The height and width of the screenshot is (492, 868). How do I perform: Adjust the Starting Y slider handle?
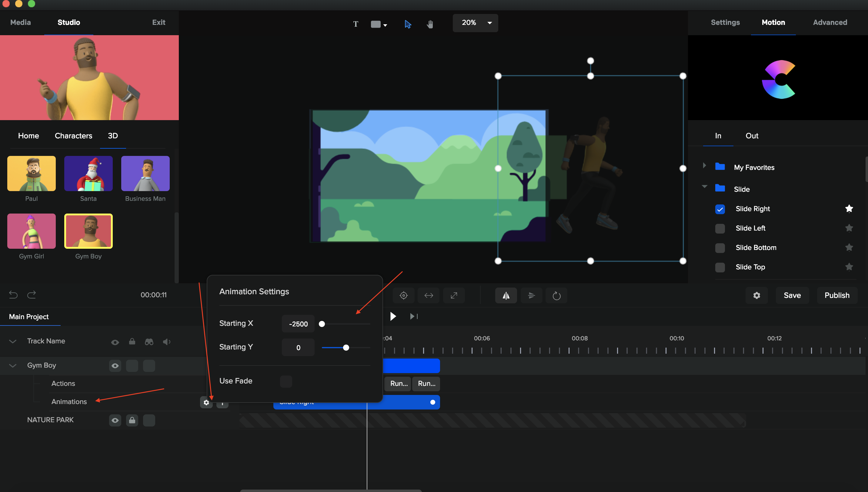click(x=346, y=348)
